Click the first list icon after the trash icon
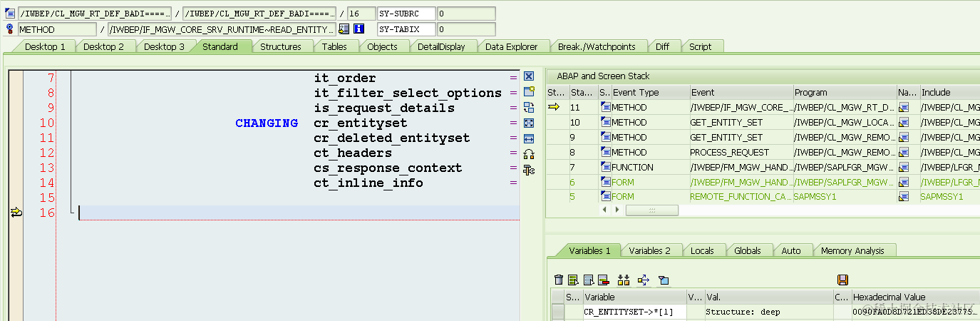Screen dimensions: 980x321 click(x=573, y=280)
